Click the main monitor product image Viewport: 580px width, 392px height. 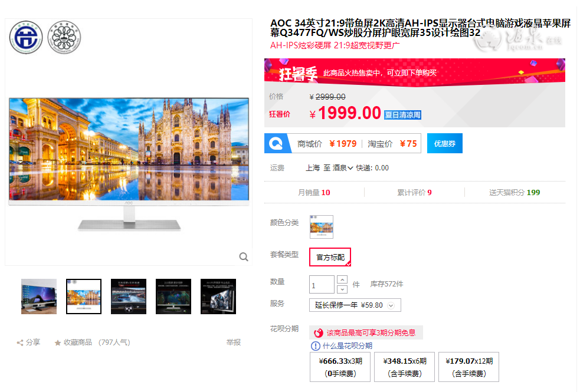[129, 164]
